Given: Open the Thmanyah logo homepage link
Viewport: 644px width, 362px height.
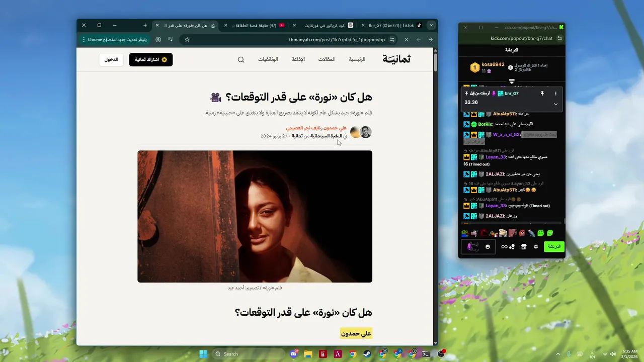Looking at the screenshot, I should pyautogui.click(x=396, y=59).
